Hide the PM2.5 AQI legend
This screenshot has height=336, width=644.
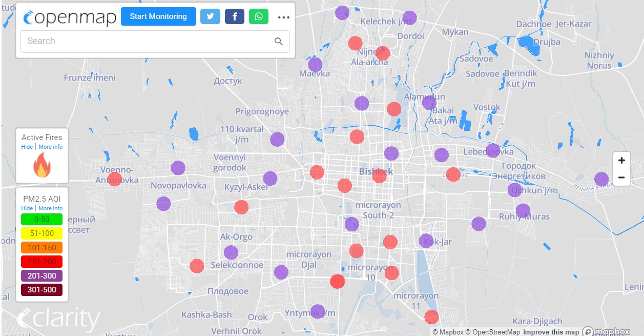[x=27, y=208]
